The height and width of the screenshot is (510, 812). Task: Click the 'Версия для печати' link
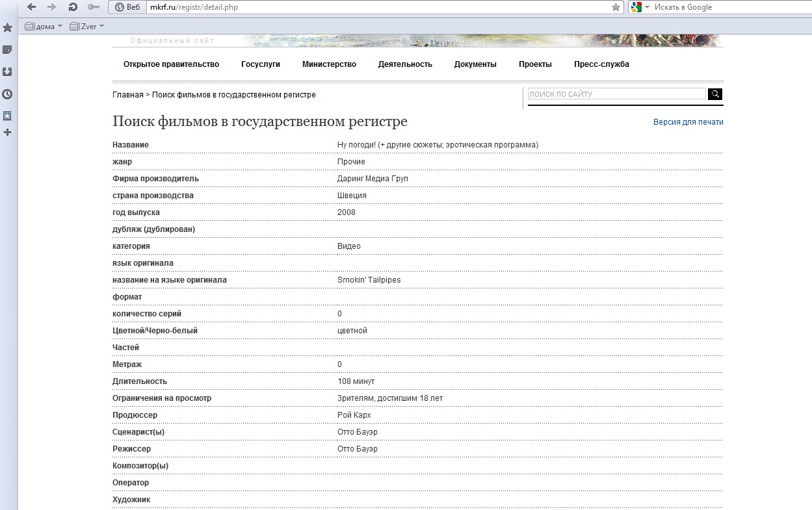688,122
